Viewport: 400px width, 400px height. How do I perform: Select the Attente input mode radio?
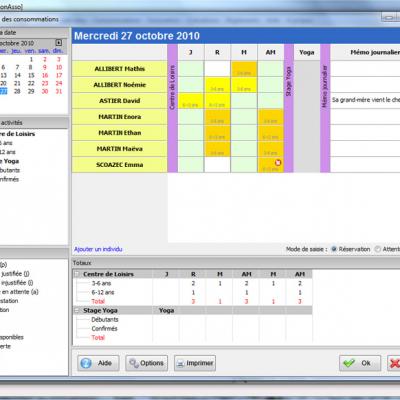coord(378,249)
